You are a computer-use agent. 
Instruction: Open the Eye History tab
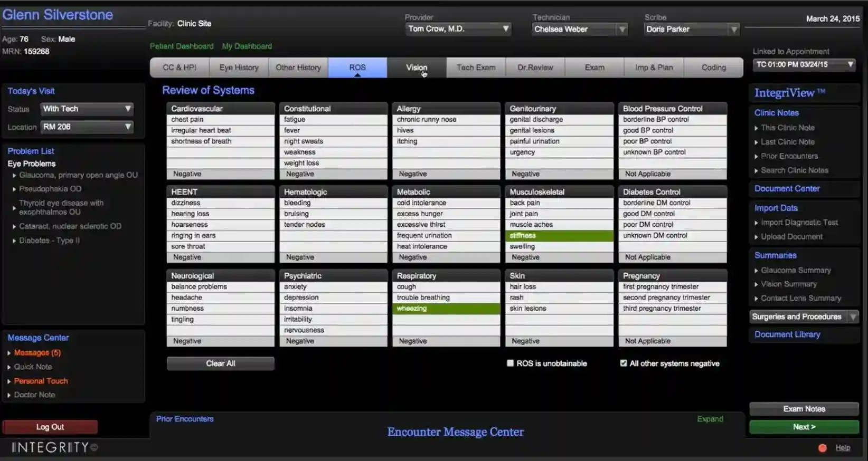[x=239, y=68]
